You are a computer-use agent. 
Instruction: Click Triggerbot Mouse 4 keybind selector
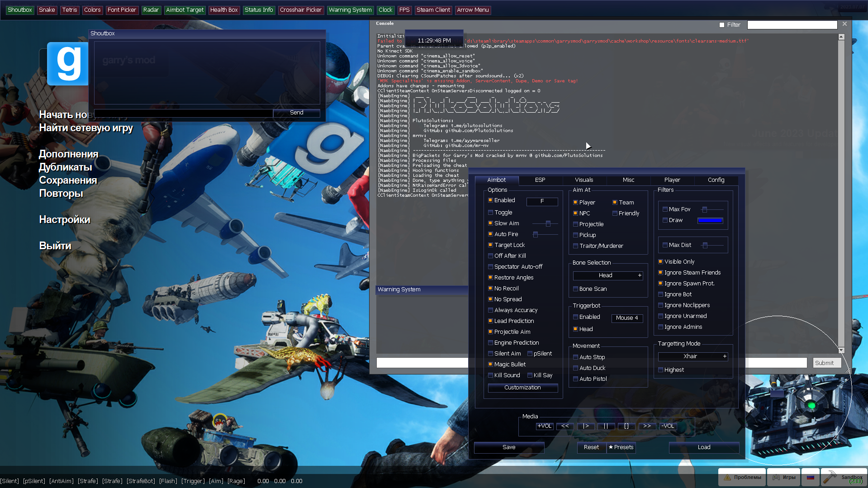point(627,318)
